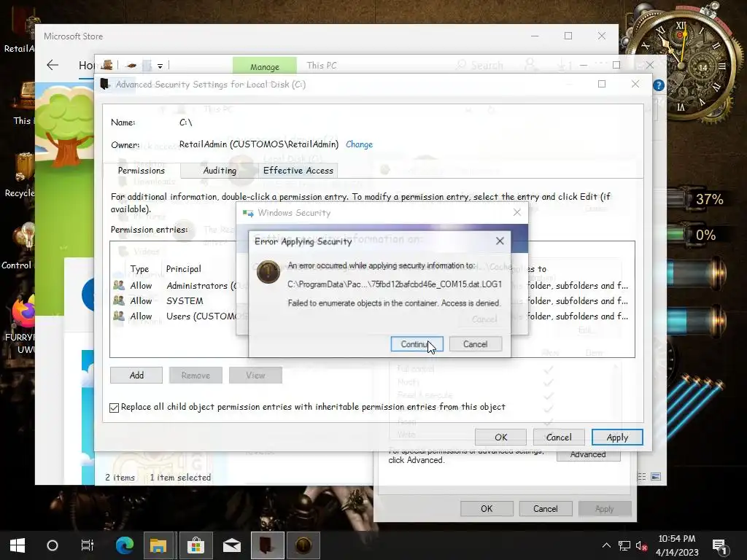Show hidden system tray icons
747x560 pixels.
point(606,545)
